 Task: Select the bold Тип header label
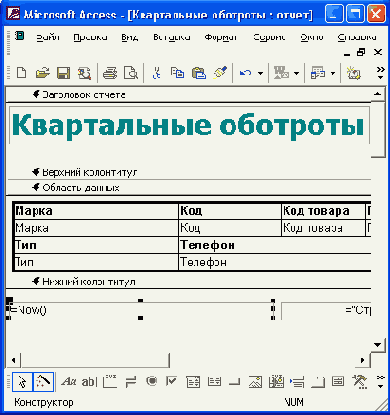[97, 245]
